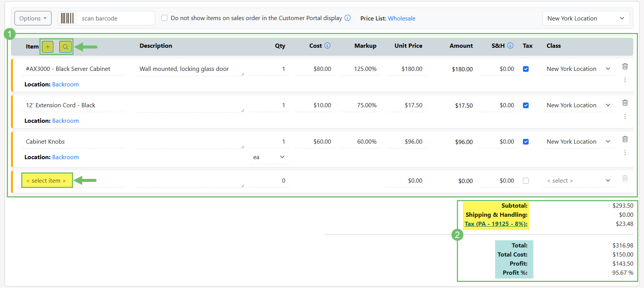Image resolution: width=644 pixels, height=288 pixels.
Task: Delete the Black Server Cabinet line item
Action: point(625,66)
